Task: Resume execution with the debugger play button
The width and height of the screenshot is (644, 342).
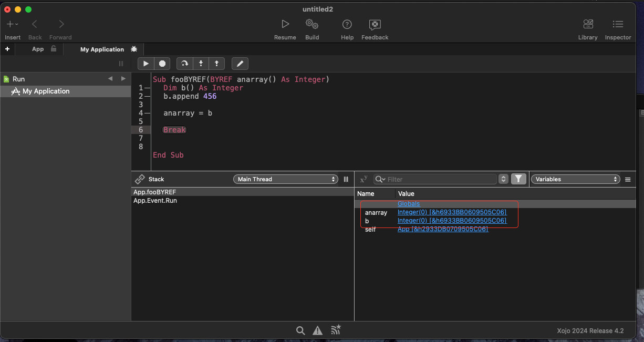Action: 146,64
